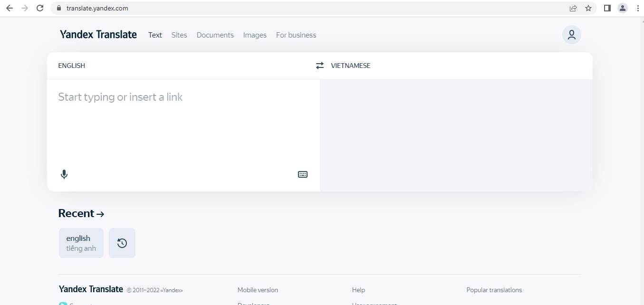
Task: Switch to the Images tab
Action: pos(255,35)
